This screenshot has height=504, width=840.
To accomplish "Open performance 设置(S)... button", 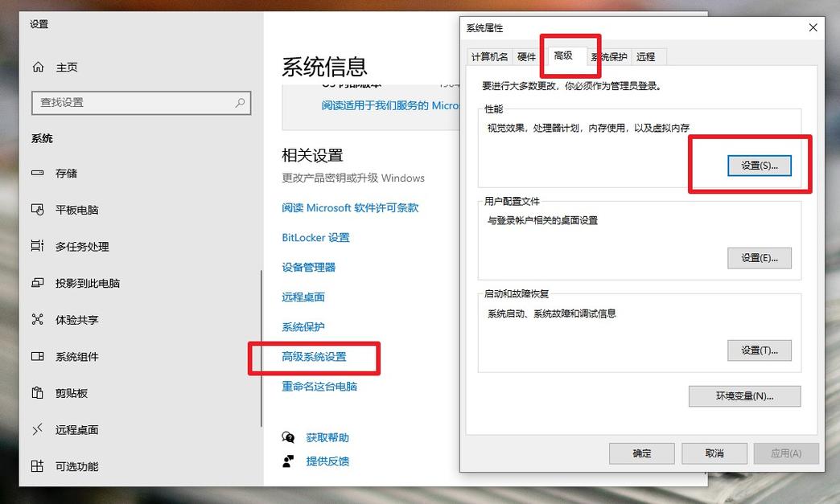I will [759, 166].
